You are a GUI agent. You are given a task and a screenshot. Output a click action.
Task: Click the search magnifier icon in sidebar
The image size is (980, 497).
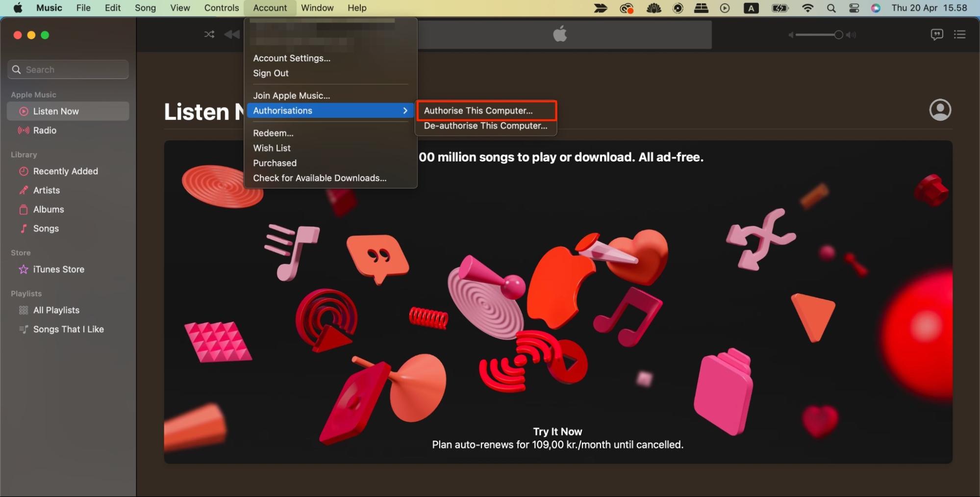click(x=17, y=70)
